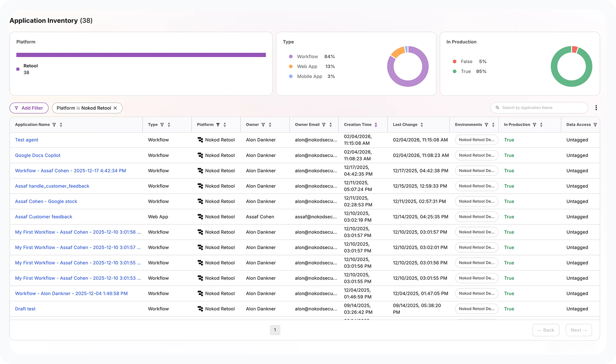Open filter for Owner Email column
Screen dimensions: 616x364
[324, 125]
